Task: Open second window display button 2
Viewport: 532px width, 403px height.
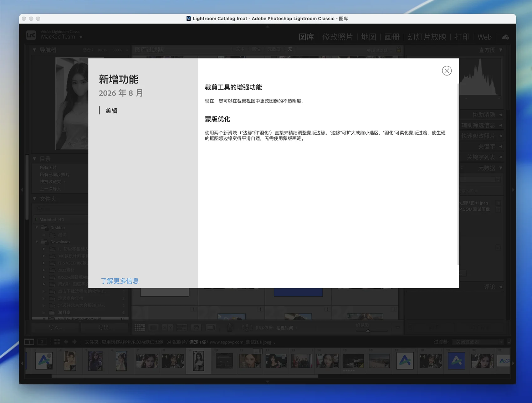Action: (42, 342)
